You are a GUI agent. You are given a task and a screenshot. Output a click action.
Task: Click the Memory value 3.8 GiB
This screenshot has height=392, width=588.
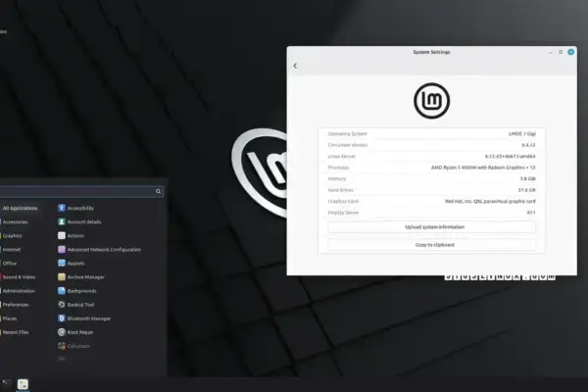coord(527,179)
